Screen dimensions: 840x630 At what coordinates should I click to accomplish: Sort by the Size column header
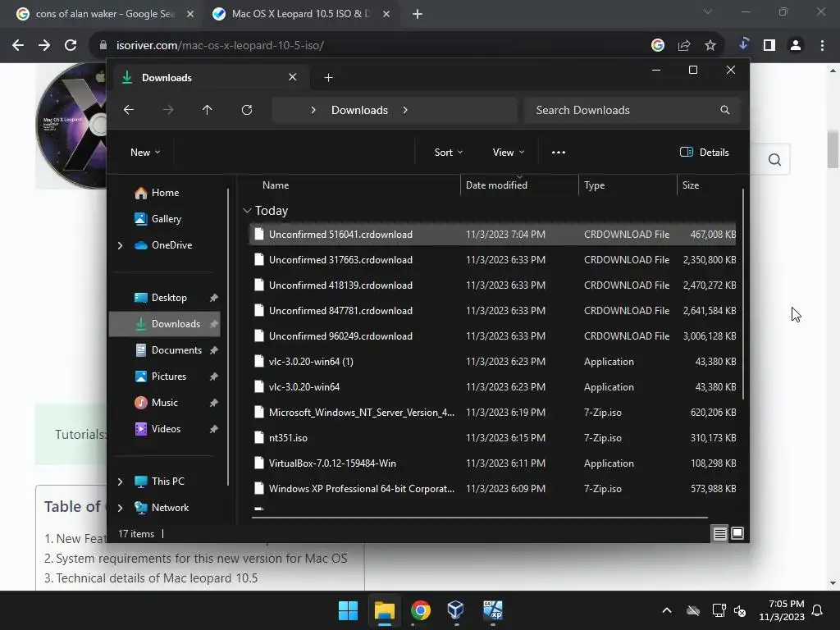[691, 185]
